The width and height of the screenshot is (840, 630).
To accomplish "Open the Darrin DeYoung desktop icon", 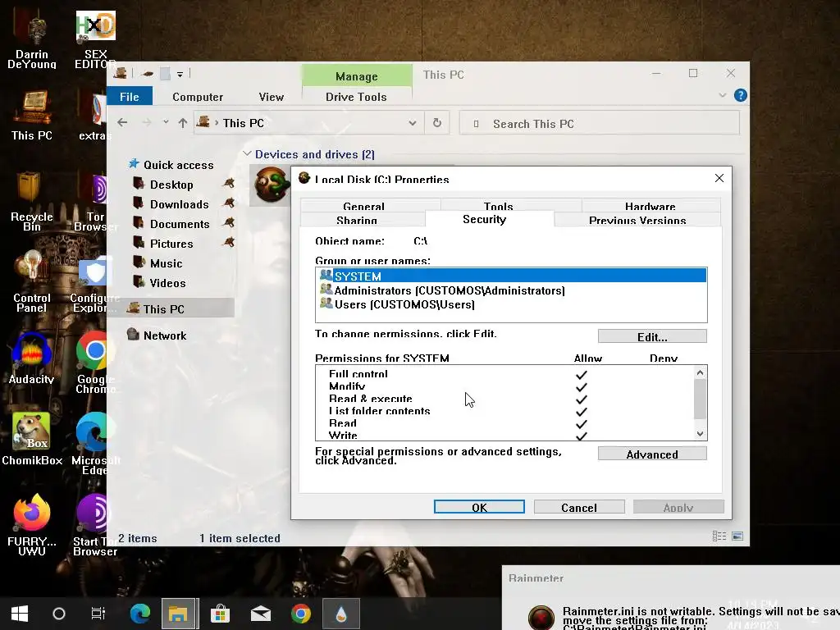I will pos(32,40).
